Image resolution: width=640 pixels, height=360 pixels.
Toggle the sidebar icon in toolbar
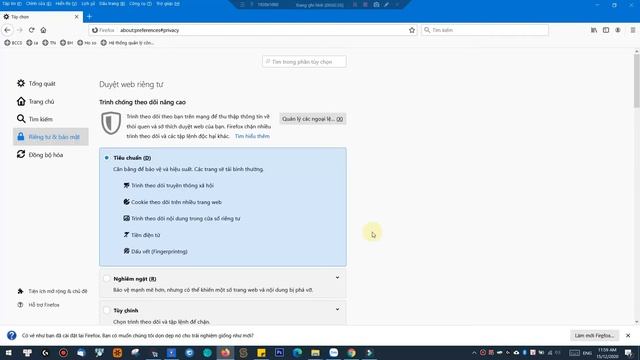click(606, 30)
